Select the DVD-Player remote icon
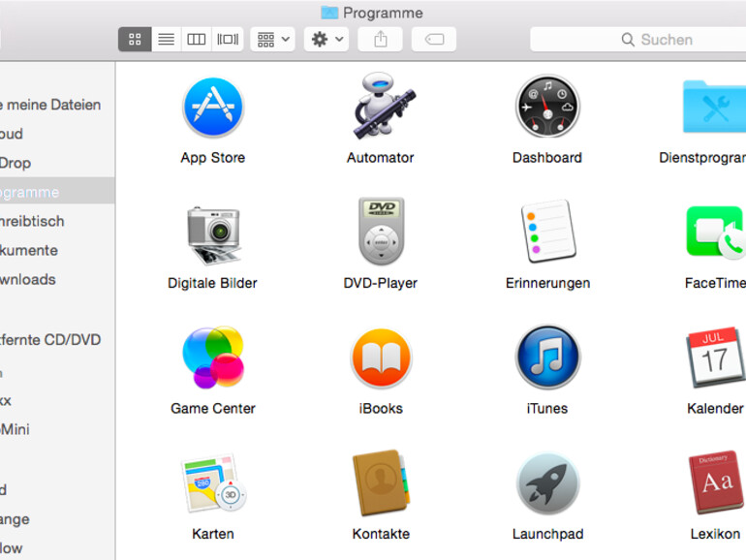This screenshot has height=560, width=746. (x=381, y=232)
